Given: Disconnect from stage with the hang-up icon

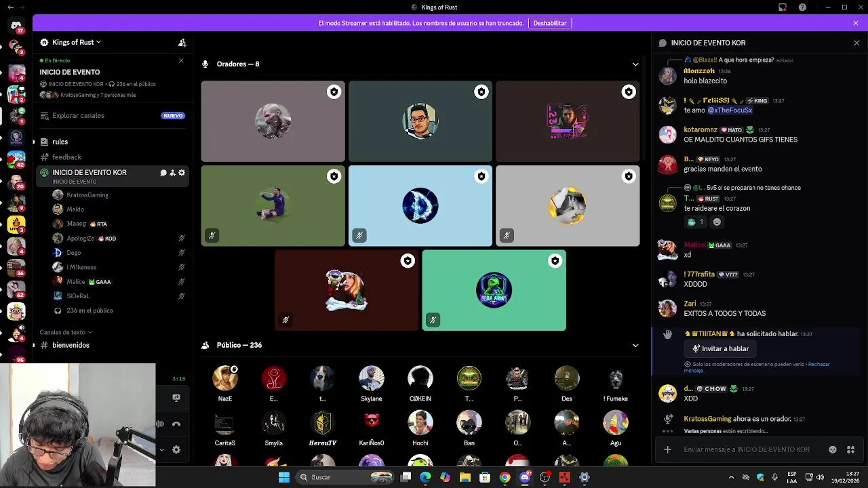Looking at the screenshot, I should click(x=176, y=424).
